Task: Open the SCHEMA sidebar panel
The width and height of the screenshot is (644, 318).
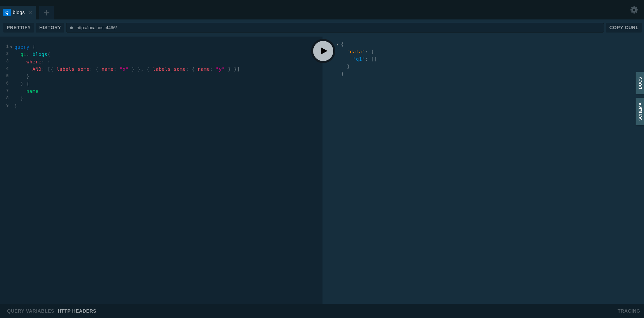Action: coord(640,111)
